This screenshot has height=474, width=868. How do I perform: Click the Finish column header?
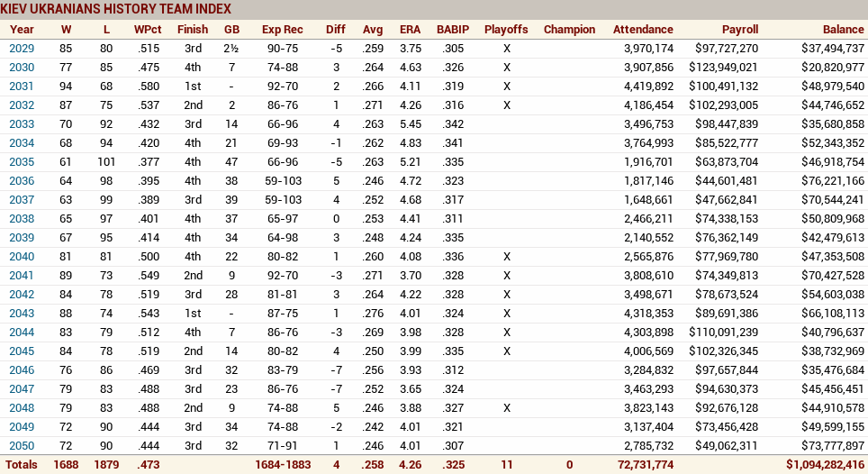[193, 30]
